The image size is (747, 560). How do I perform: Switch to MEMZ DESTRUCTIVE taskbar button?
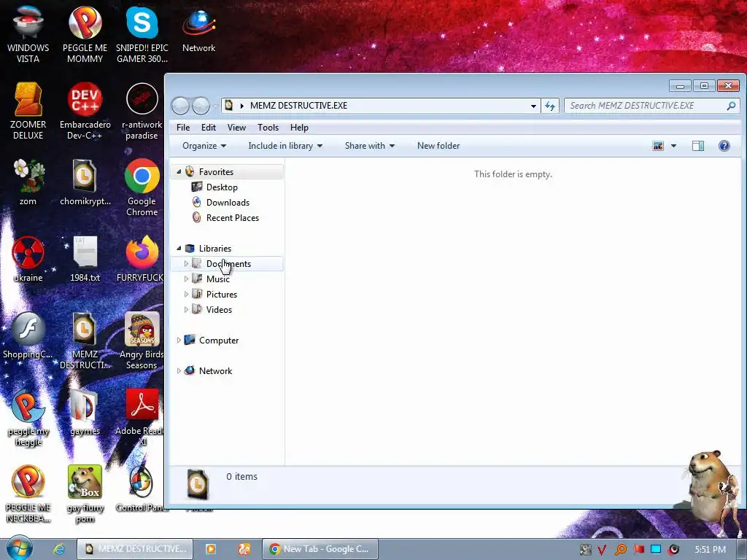(135, 549)
